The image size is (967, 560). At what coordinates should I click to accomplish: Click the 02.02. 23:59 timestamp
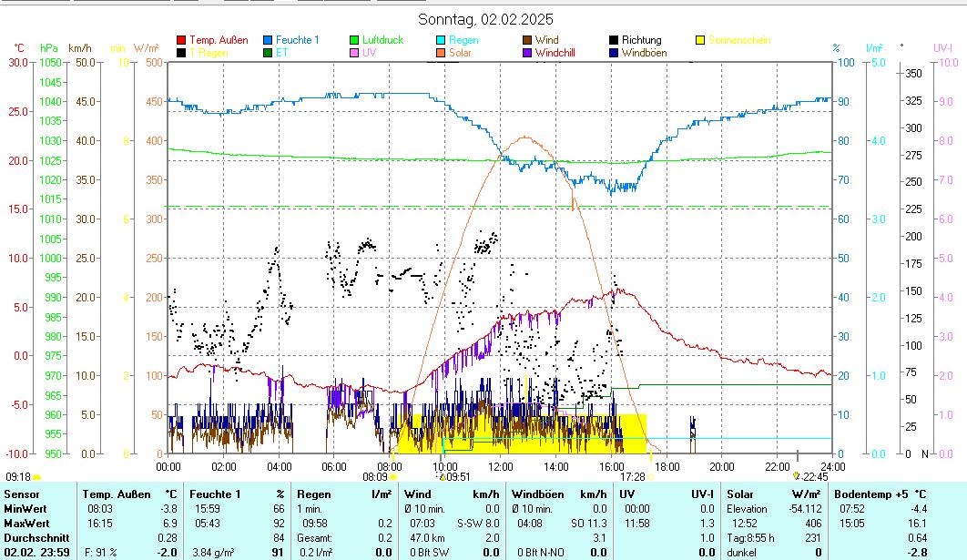(36, 553)
